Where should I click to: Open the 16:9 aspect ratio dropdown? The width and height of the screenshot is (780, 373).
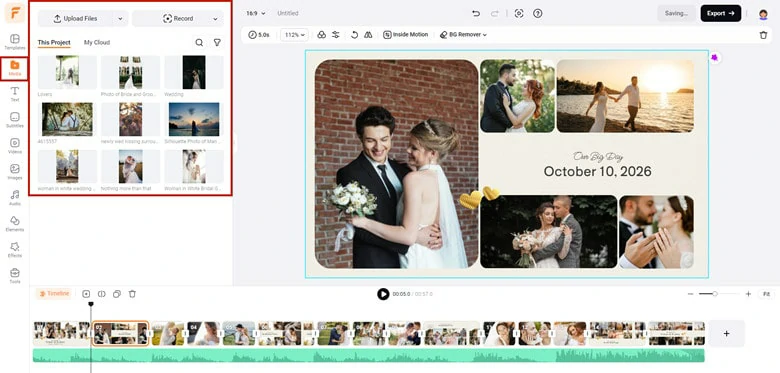click(x=256, y=13)
